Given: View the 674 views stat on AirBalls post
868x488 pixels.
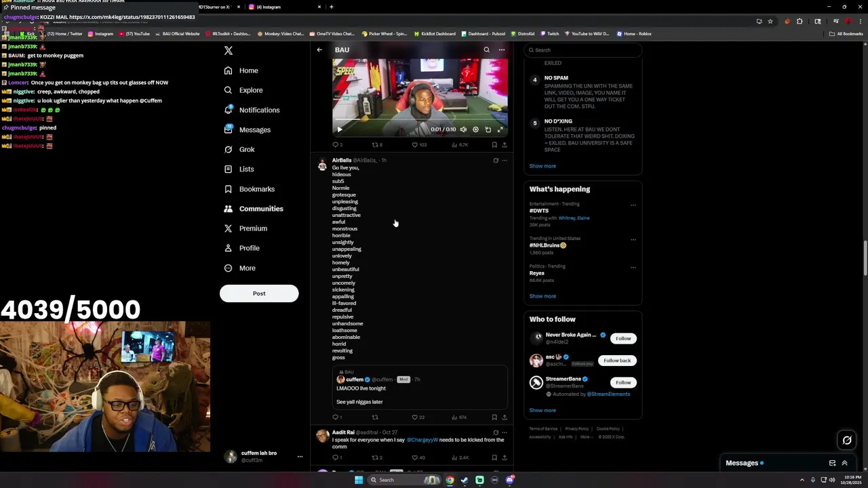Looking at the screenshot, I should click(459, 418).
